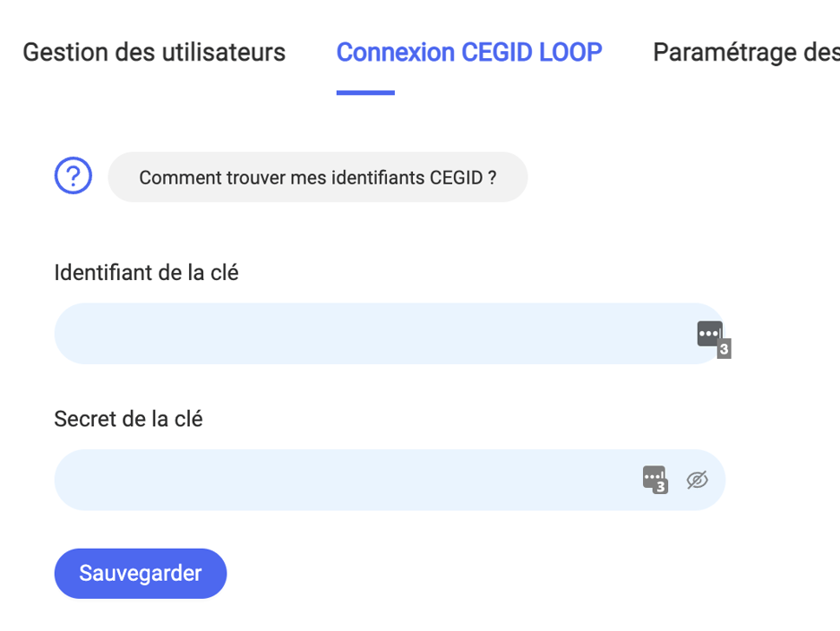Open 'Comment trouver mes identifiants CEGID ?' help bubble
The image size is (840, 631).
tap(318, 176)
